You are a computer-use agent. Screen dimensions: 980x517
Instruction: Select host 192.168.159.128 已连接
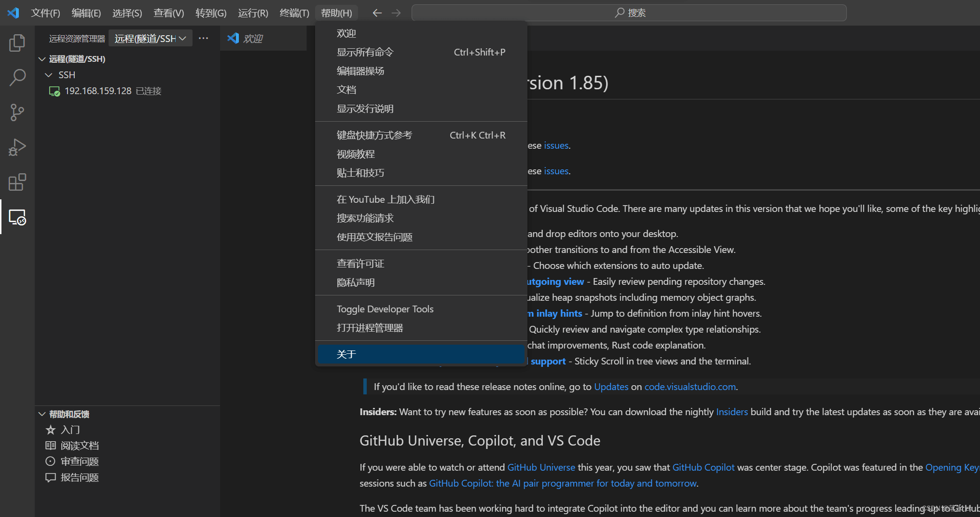point(128,91)
